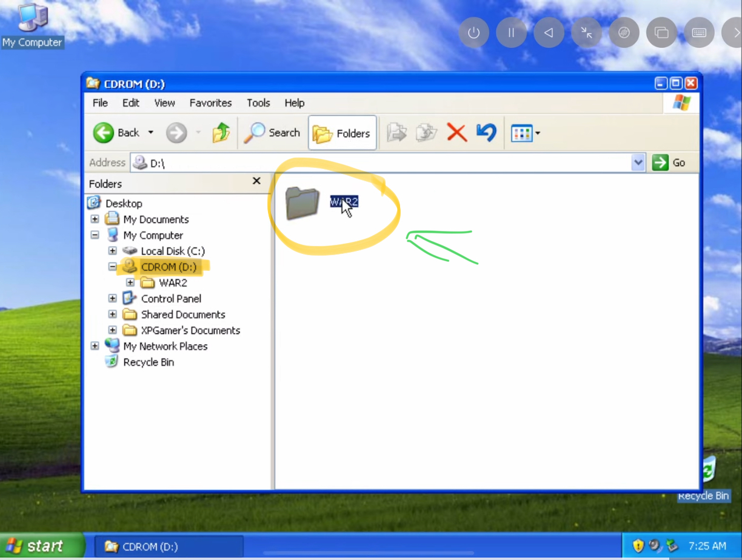Click the exit fullscreen arrows overlay
This screenshot has height=560, width=742.
[586, 33]
